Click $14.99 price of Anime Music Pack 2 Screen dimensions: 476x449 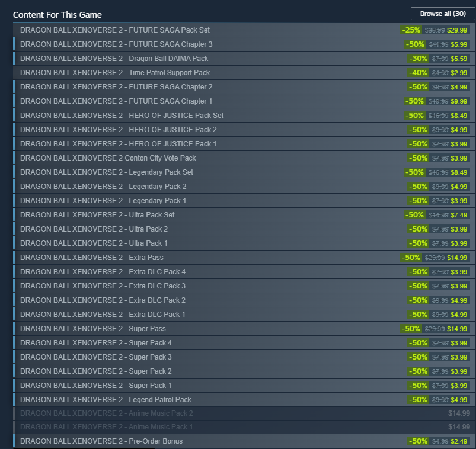(459, 413)
